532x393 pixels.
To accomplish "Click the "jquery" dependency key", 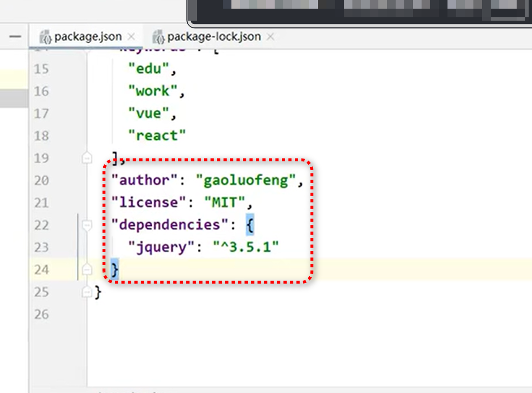I will point(161,247).
